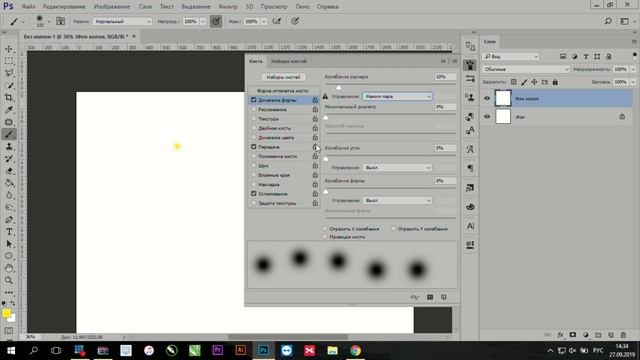Image resolution: width=640 pixels, height=360 pixels.
Task: Click the Наборы кистей button
Action: click(x=283, y=77)
